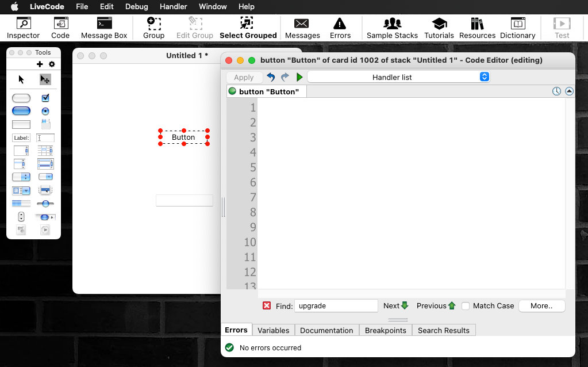Click the Apply button
Viewport: 588px width, 367px height.
(244, 77)
